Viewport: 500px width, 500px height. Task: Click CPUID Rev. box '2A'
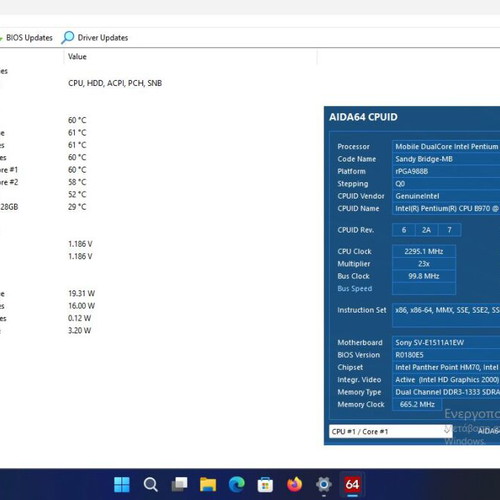(x=426, y=230)
